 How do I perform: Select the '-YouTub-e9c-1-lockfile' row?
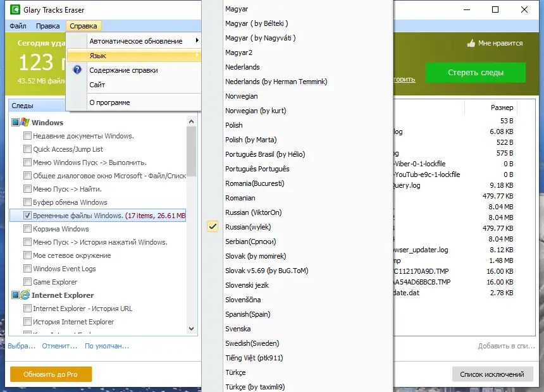[x=427, y=175]
